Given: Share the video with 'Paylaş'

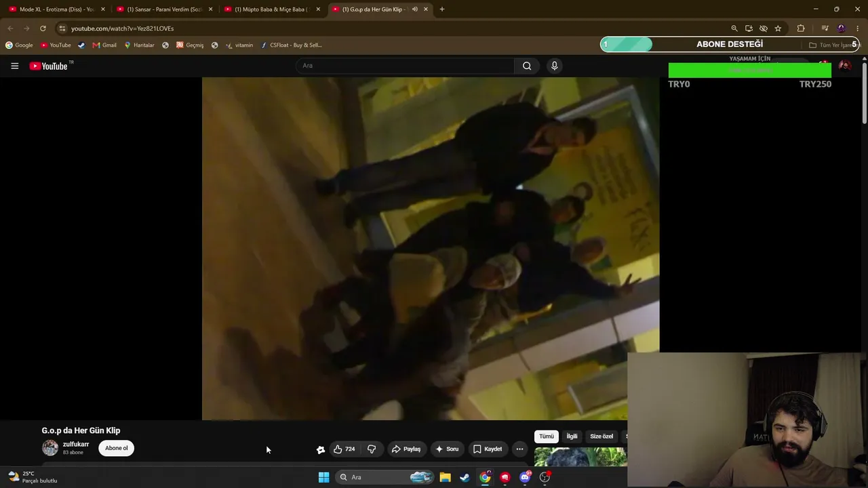Looking at the screenshot, I should click(x=406, y=449).
